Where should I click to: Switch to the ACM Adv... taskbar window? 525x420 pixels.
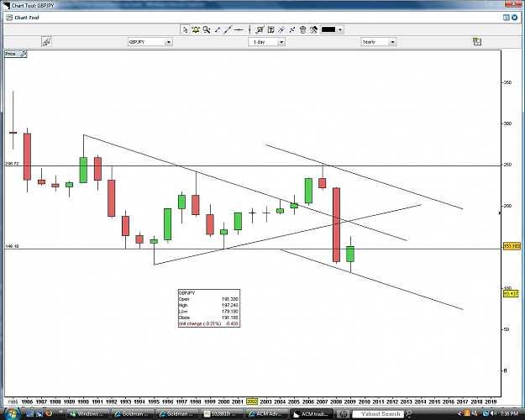[266, 414]
